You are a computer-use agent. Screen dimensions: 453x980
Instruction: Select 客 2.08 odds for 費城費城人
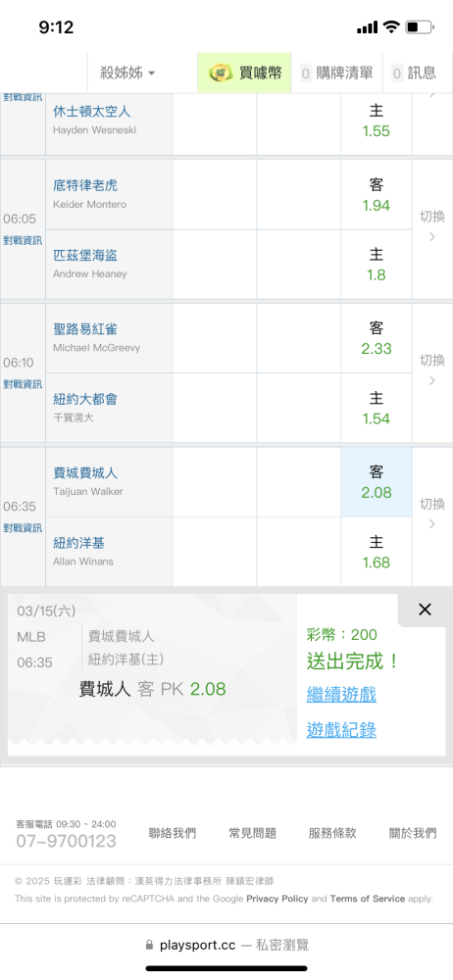377,482
